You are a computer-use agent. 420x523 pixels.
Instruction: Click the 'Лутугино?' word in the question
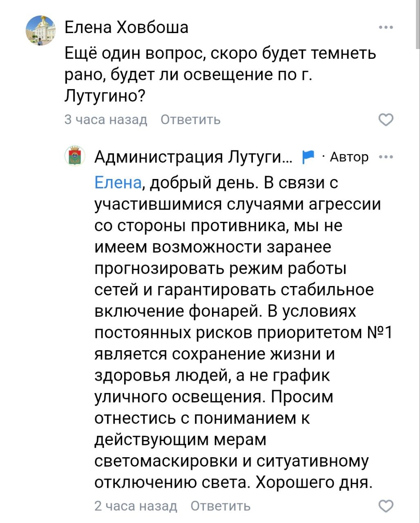105,96
